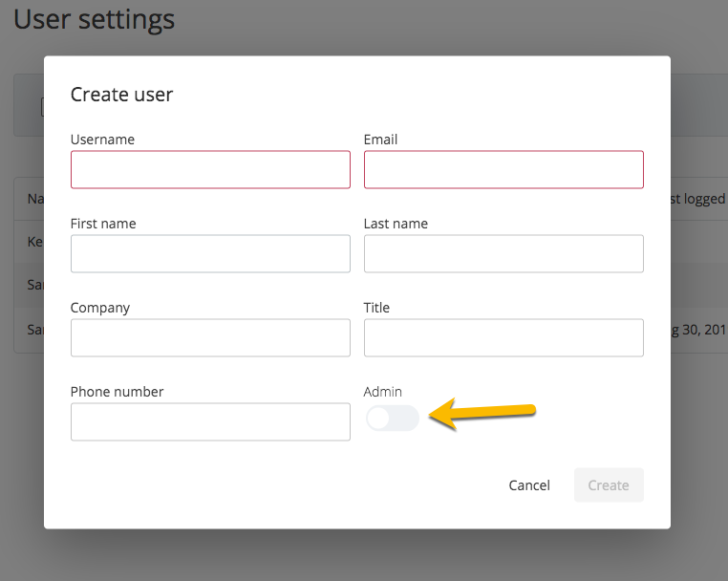The width and height of the screenshot is (728, 581).
Task: Click the User settings page title
Action: pyautogui.click(x=94, y=19)
